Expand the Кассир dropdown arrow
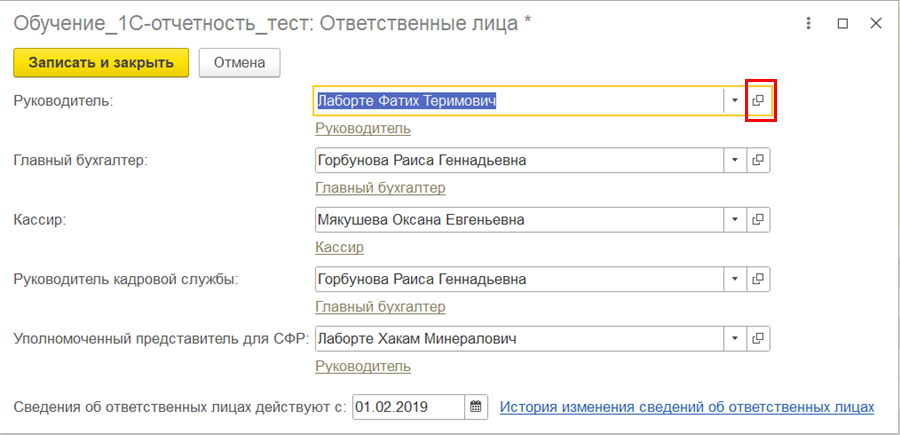900x435 pixels. coord(734,220)
